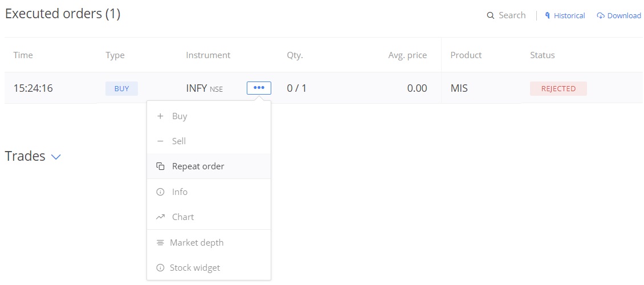This screenshot has height=285, width=644.
Task: Click the trend-line icon beside Chart
Action: tap(160, 217)
